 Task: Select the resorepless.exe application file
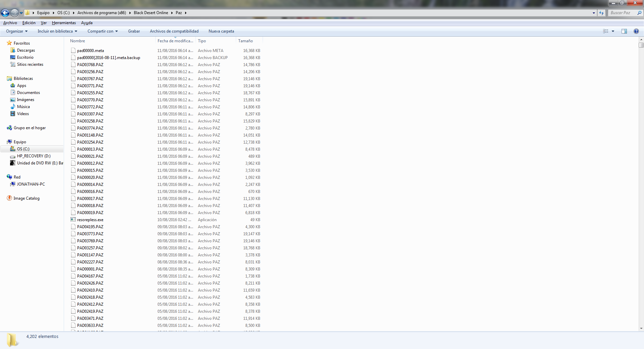click(90, 220)
